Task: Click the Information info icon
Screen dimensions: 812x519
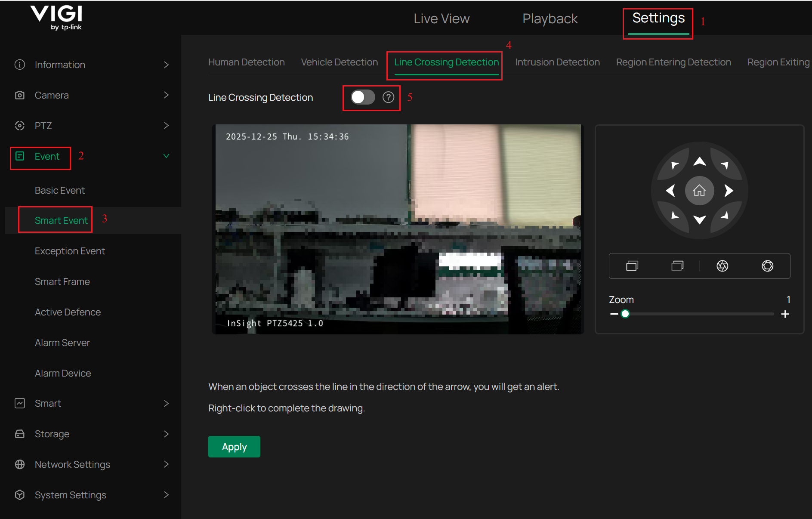Action: point(20,64)
